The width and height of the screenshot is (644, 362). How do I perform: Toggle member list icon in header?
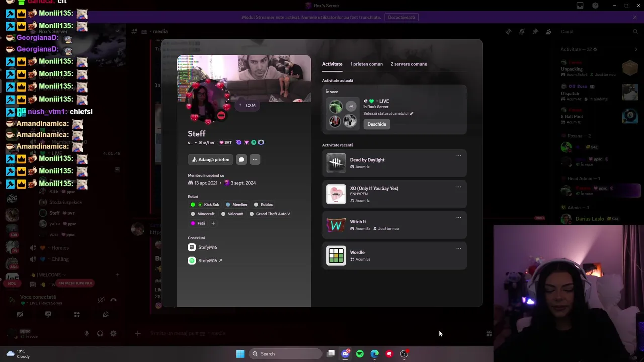pyautogui.click(x=549, y=31)
